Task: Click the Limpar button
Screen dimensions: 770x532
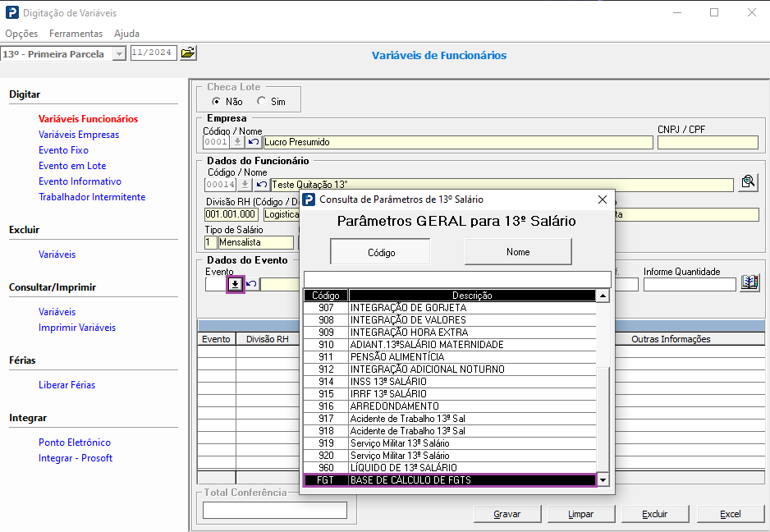Action: [581, 514]
